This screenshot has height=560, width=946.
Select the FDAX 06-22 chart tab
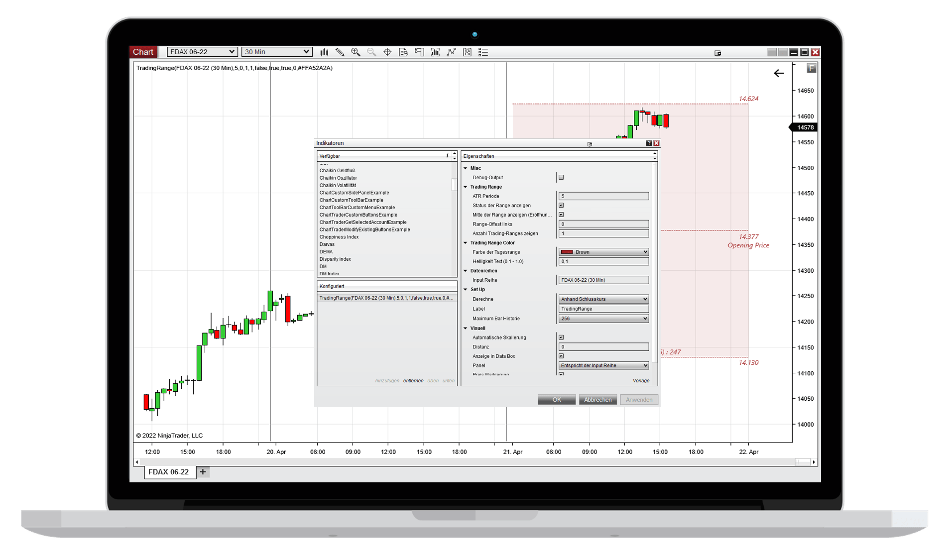tap(169, 472)
